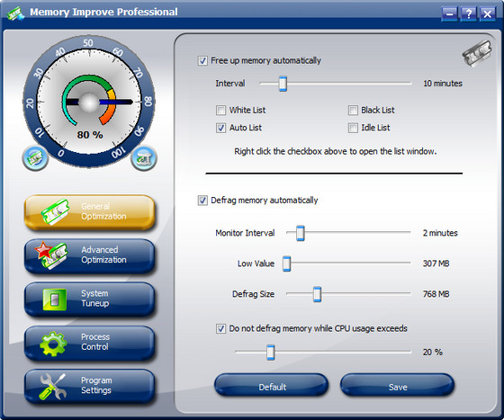Click the CPU usage threshold slider handle
This screenshot has height=420, width=504.
tap(271, 353)
